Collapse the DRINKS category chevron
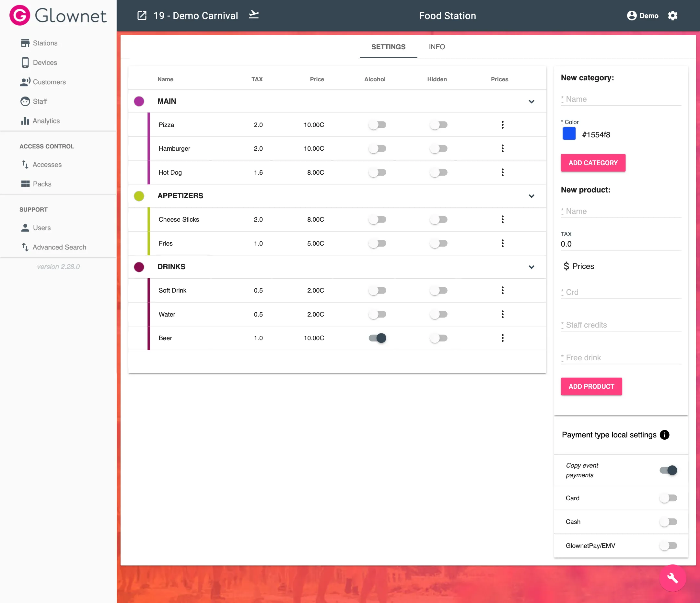 pyautogui.click(x=531, y=267)
